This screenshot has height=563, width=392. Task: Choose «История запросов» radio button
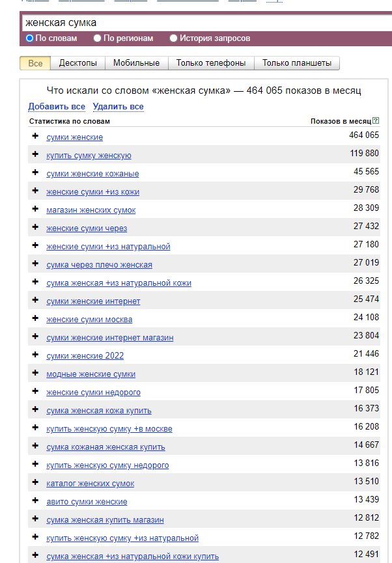click(x=173, y=38)
